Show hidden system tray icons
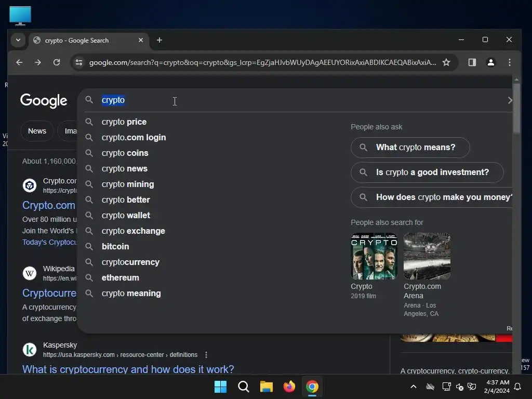This screenshot has height=399, width=532. tap(413, 387)
